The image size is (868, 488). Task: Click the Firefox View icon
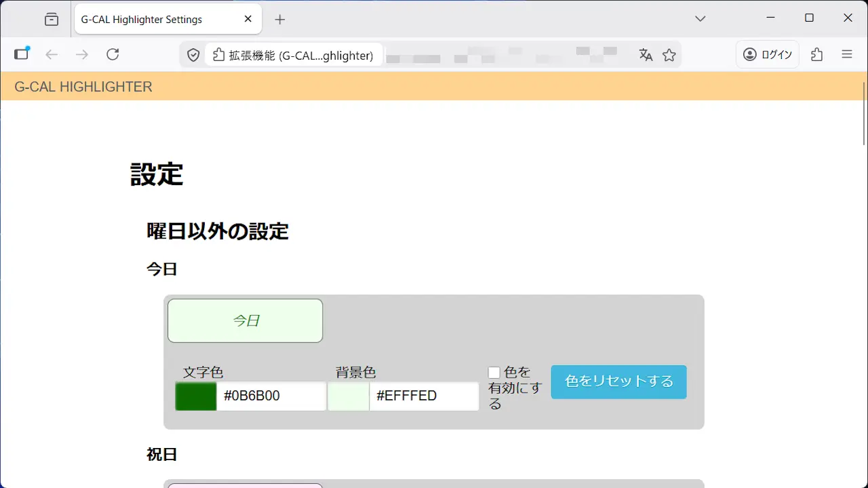[x=52, y=20]
